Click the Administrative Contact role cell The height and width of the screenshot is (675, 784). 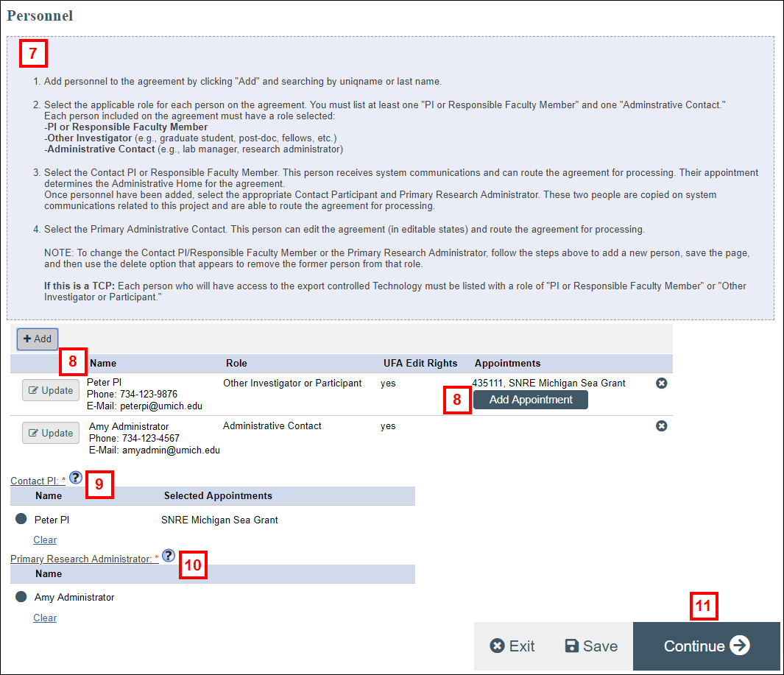pos(272,426)
